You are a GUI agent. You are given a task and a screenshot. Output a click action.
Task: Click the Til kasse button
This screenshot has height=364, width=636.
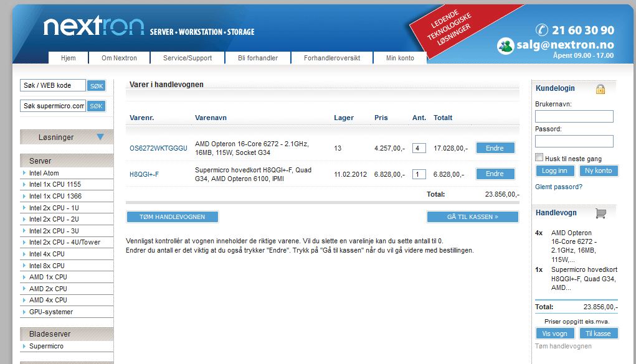tap(598, 334)
